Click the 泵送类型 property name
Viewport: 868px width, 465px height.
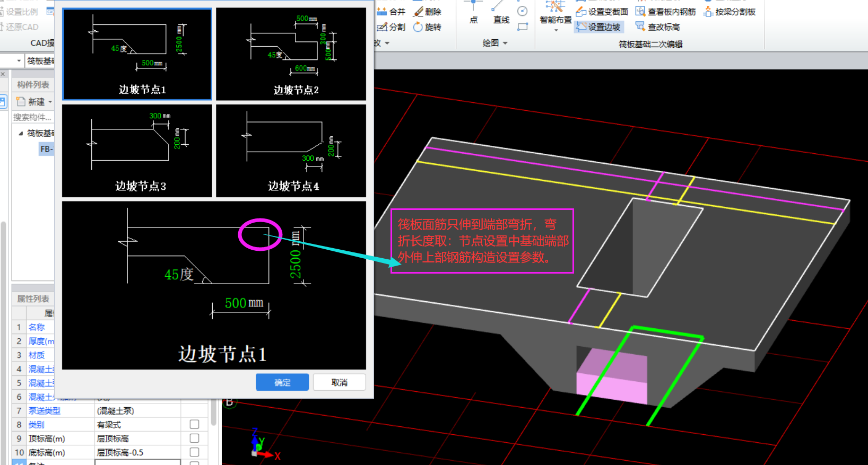(45, 410)
